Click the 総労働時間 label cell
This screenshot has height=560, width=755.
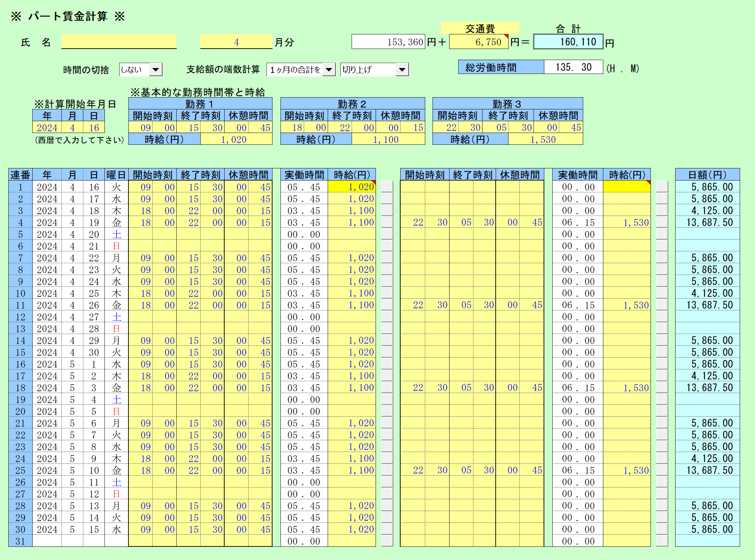501,67
